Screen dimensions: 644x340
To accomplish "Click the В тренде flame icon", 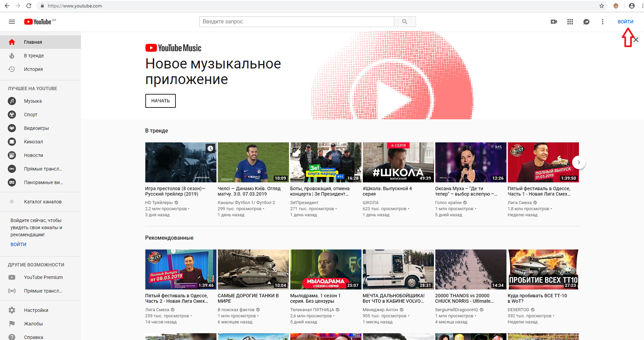I will pyautogui.click(x=12, y=56).
